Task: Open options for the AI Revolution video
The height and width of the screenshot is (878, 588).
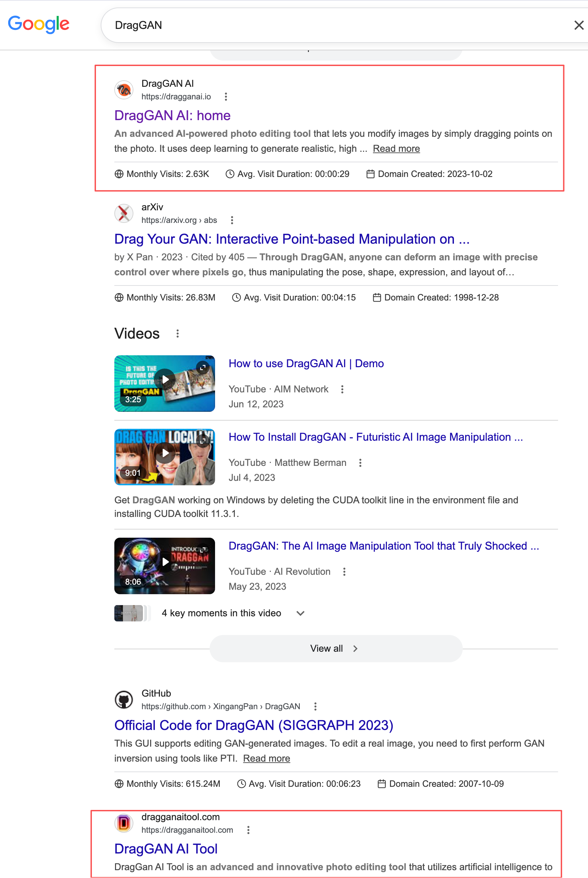Action: click(344, 572)
